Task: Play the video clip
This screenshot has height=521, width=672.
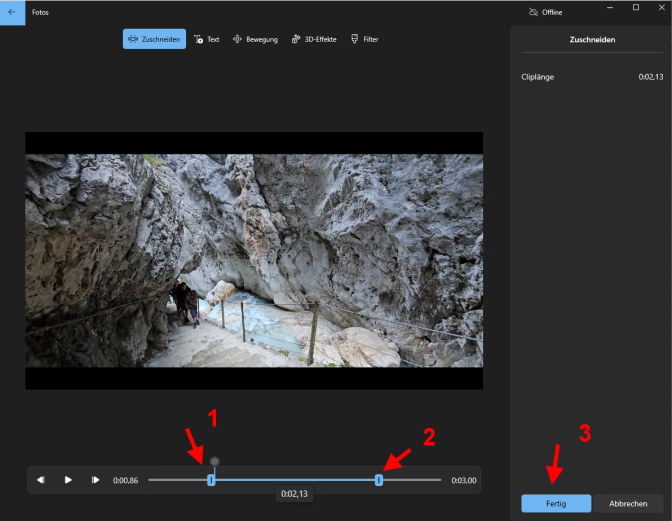Action: pyautogui.click(x=68, y=480)
